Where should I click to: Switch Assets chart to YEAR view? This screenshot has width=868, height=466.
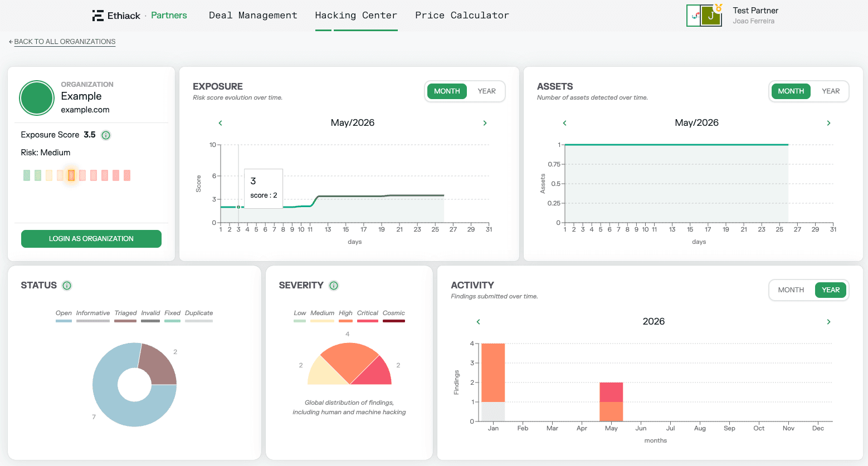831,91
